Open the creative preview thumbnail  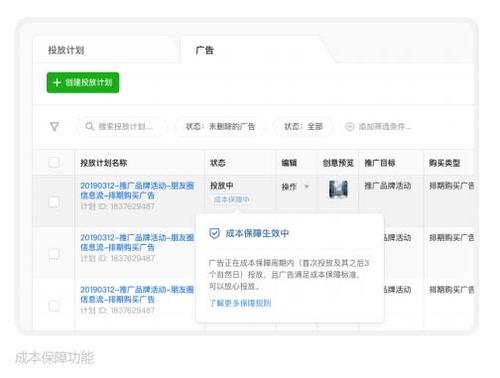338,189
